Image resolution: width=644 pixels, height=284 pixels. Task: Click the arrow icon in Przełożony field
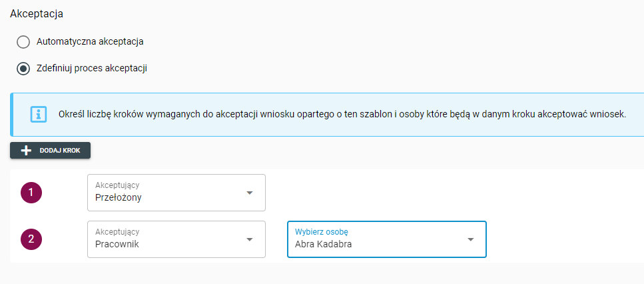coord(250,193)
